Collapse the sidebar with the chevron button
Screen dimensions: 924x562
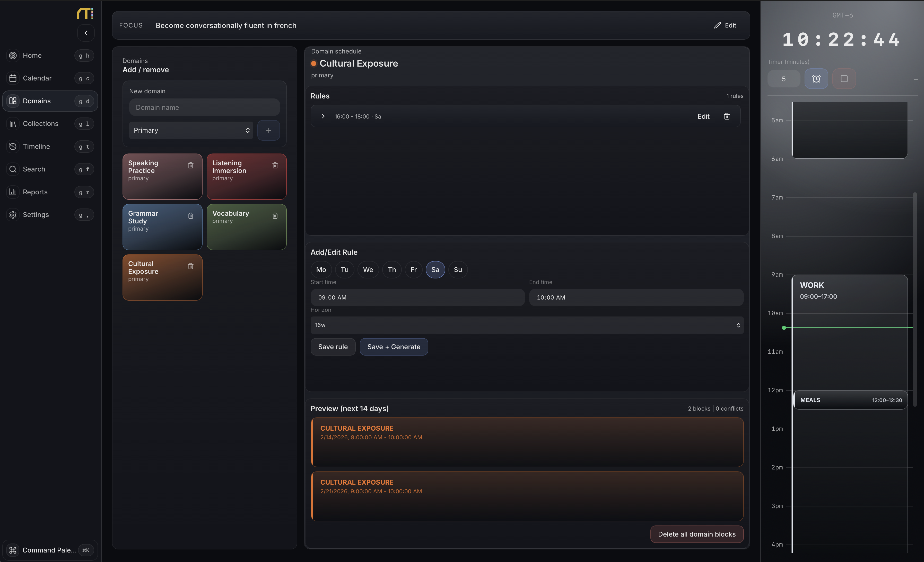[86, 33]
